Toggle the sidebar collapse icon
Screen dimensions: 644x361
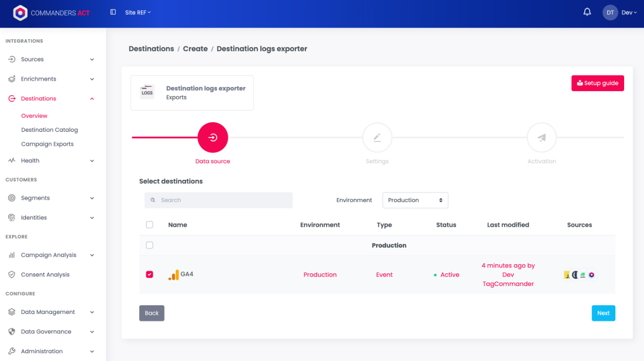(113, 12)
